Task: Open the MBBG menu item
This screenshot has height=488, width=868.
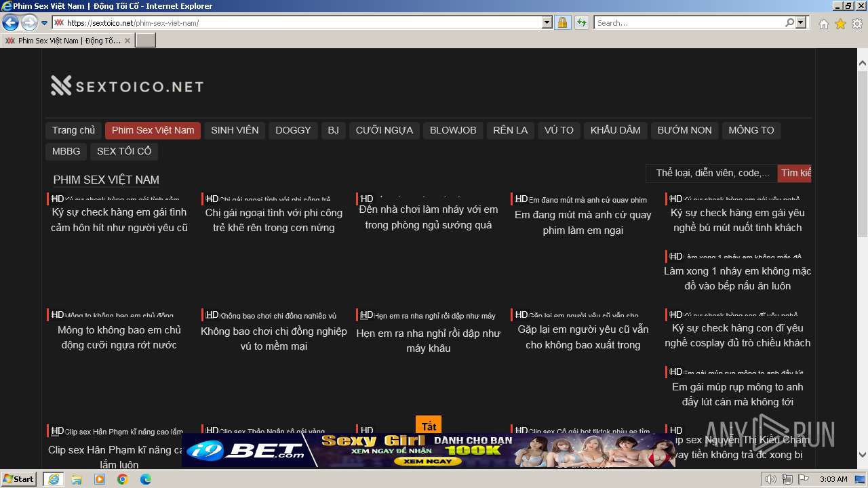Action: 66,151
